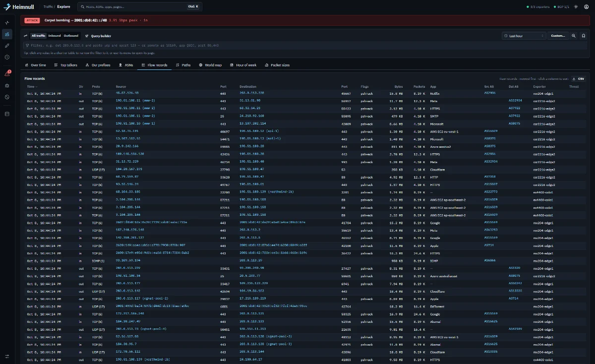Click the Custom... time range button

pyautogui.click(x=558, y=36)
